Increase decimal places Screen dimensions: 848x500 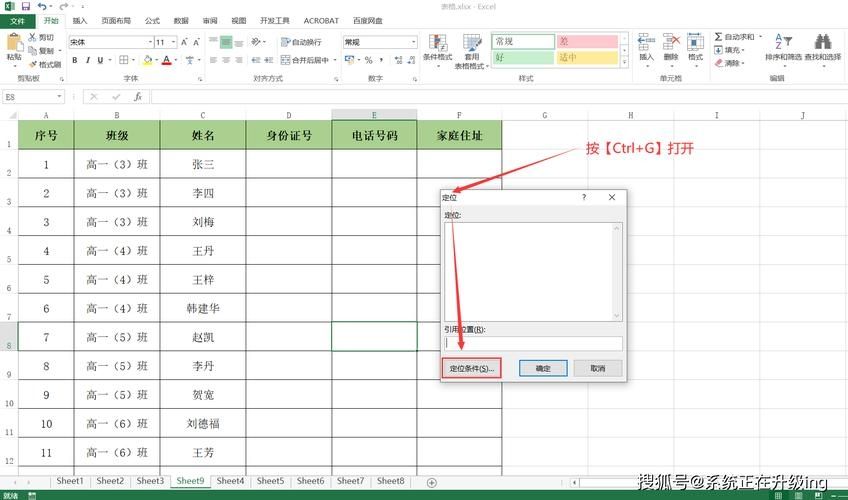399,60
